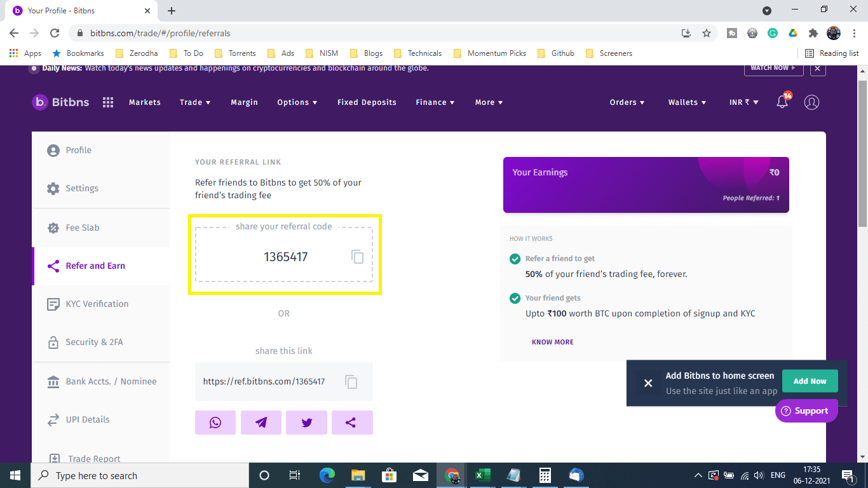Open Excel from the taskbar

point(482,475)
